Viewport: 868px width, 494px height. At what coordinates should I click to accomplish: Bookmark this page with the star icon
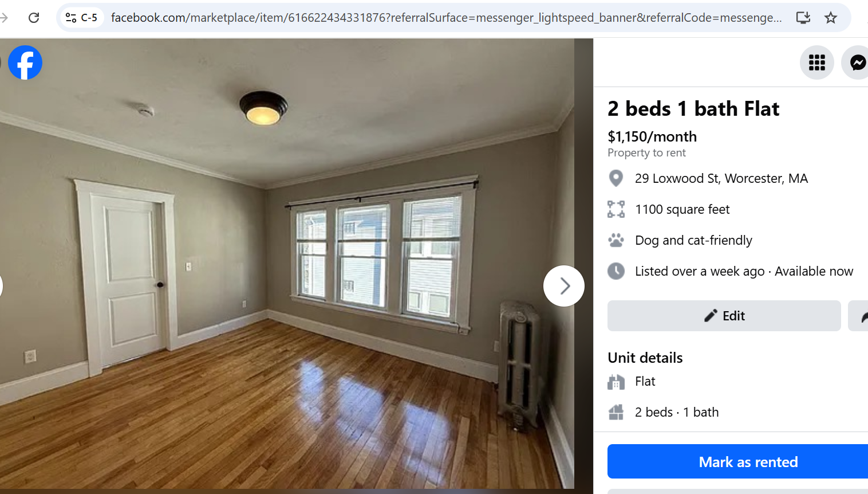pyautogui.click(x=830, y=18)
